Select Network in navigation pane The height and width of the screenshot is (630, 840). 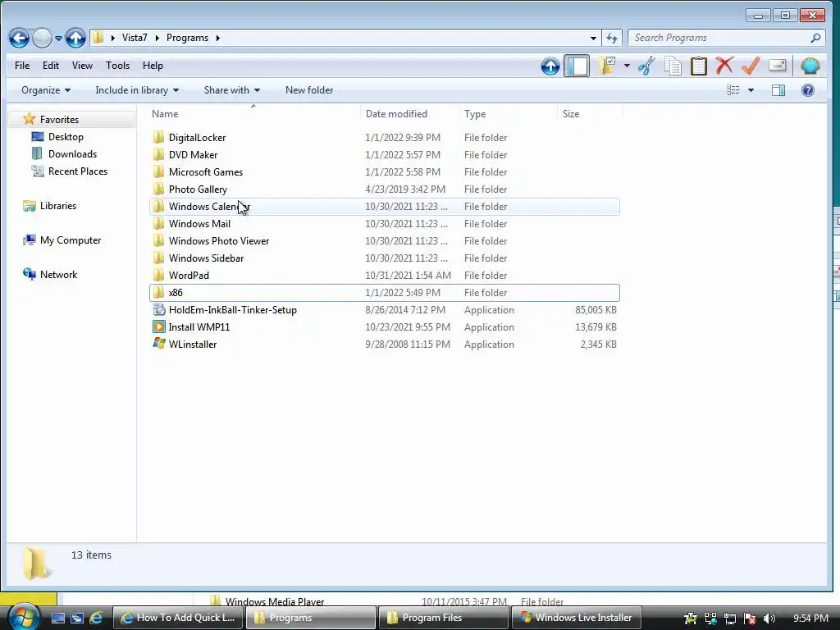(x=58, y=274)
